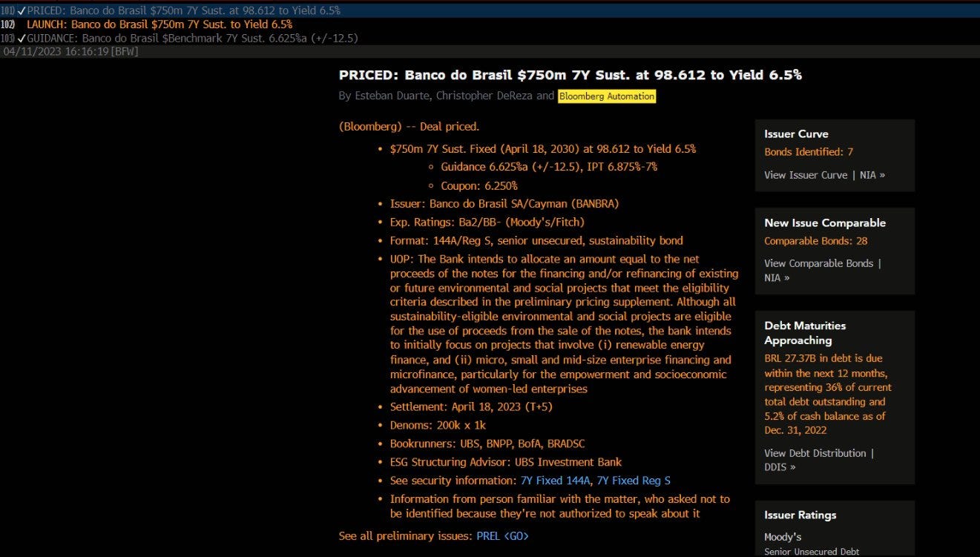Image resolution: width=980 pixels, height=557 pixels.
Task: Click the Settlement: April 18, 2023 (T+5) line
Action: tap(471, 407)
